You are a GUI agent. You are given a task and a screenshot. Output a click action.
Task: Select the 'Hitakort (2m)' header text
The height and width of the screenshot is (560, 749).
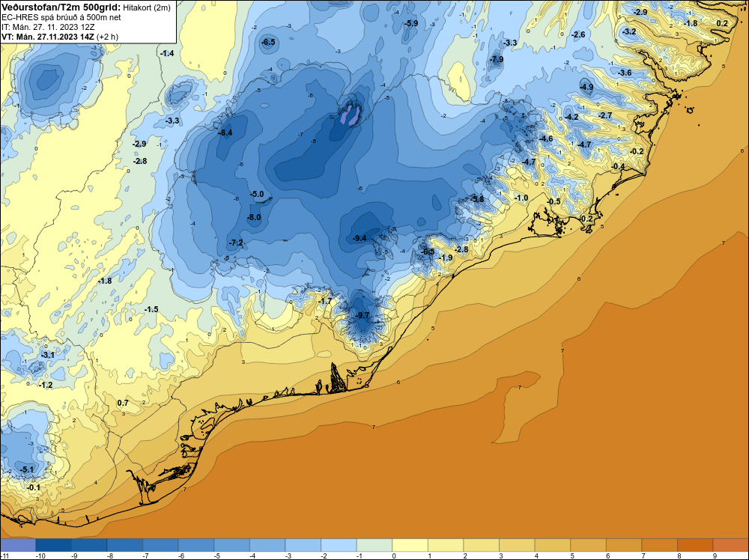tap(147, 7)
